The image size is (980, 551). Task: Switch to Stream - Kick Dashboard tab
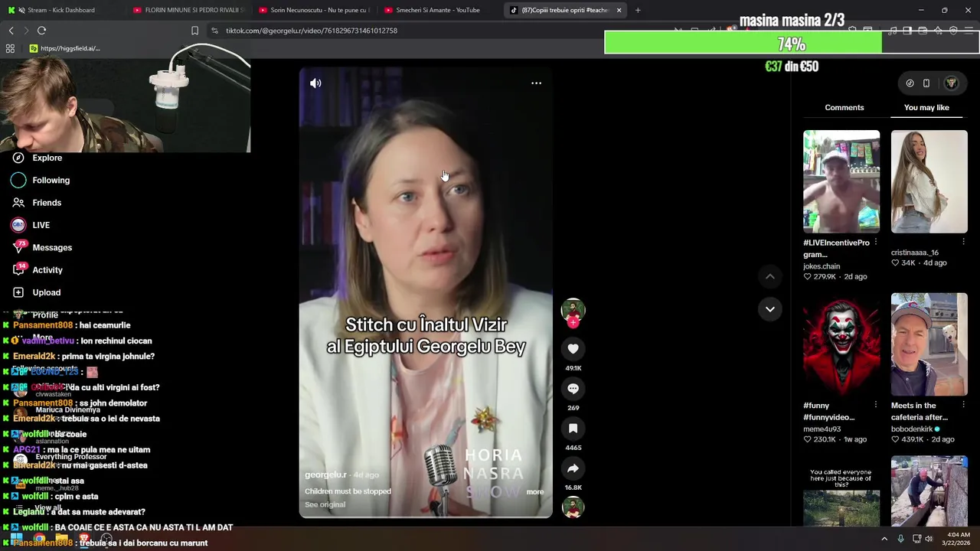[x=61, y=10]
